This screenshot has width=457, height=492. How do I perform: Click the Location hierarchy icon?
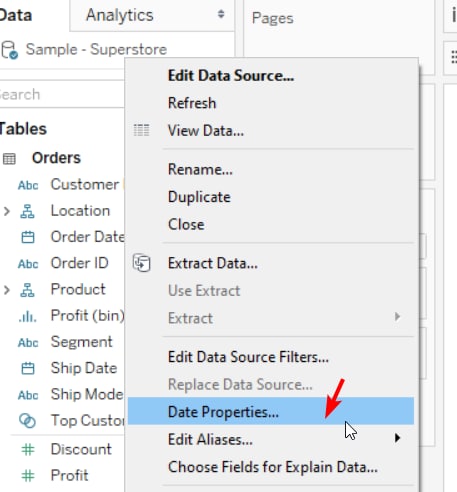(27, 211)
